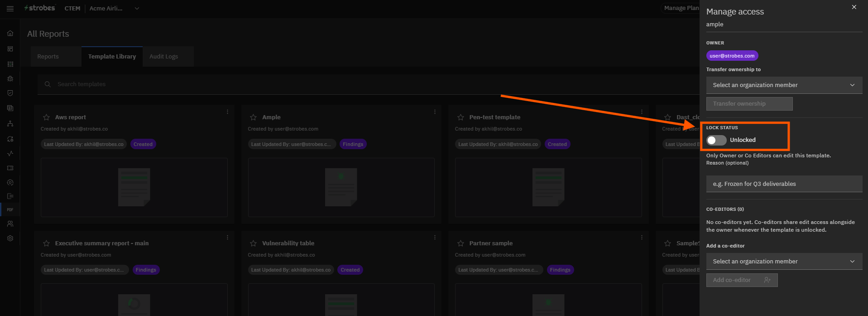
Task: Close the Manage access panel
Action: [x=854, y=7]
